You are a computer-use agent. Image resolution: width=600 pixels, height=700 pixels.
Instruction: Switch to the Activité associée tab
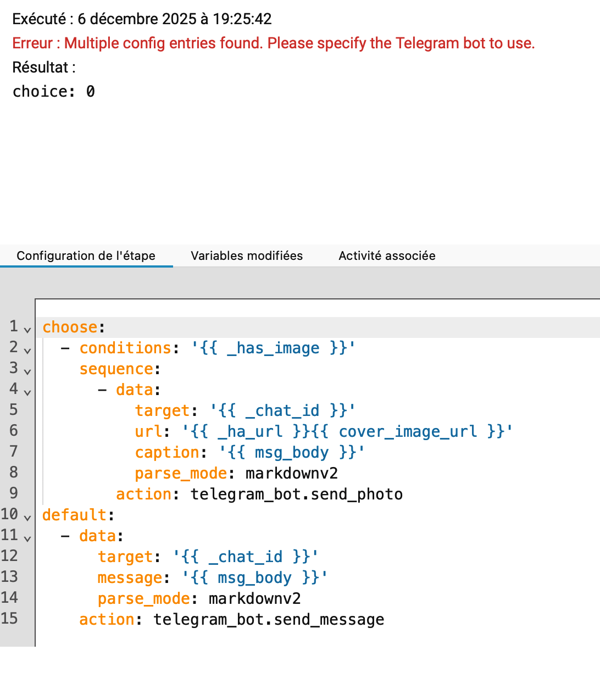(387, 255)
